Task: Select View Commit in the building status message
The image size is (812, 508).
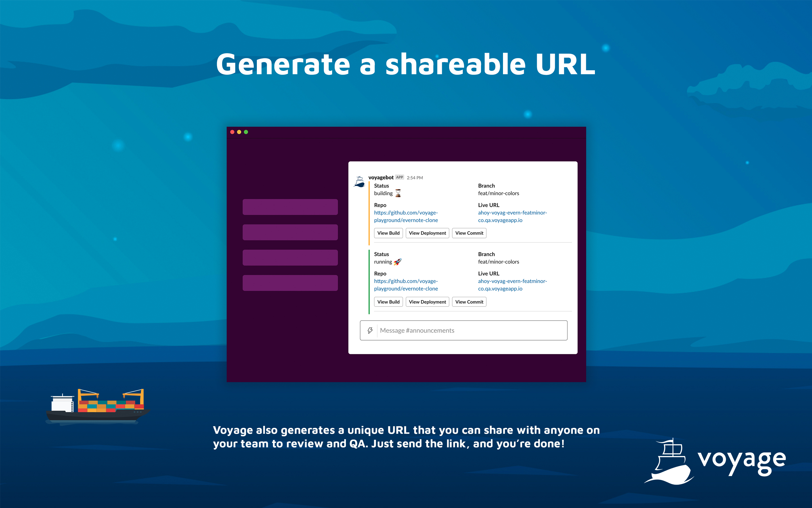Action: 469,233
